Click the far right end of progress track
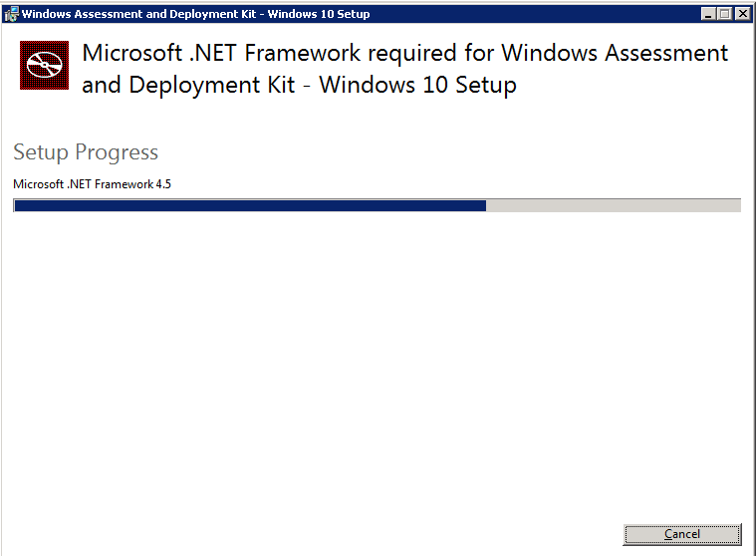The width and height of the screenshot is (756, 556). 738,206
